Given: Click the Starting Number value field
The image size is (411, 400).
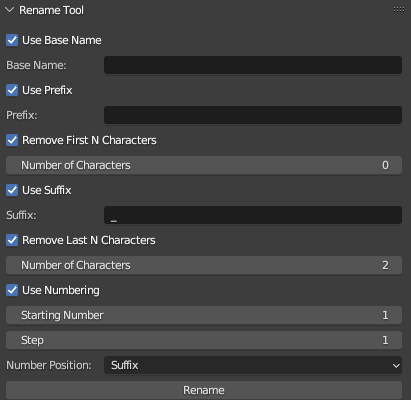Looking at the screenshot, I should coord(204,315).
